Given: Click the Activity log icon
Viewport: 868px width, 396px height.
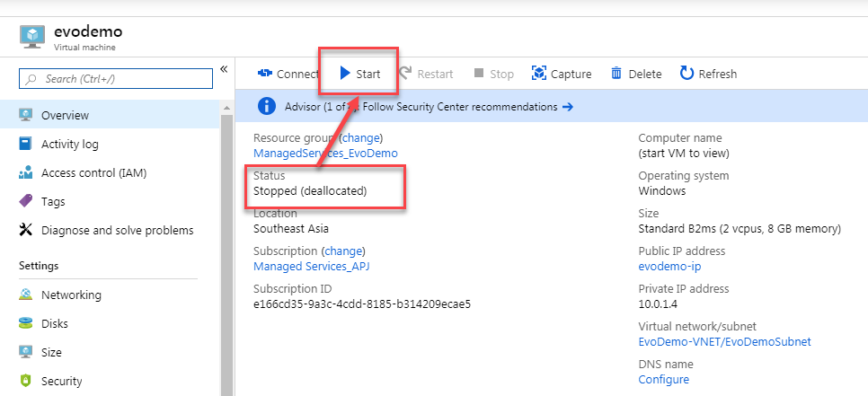Looking at the screenshot, I should (25, 144).
